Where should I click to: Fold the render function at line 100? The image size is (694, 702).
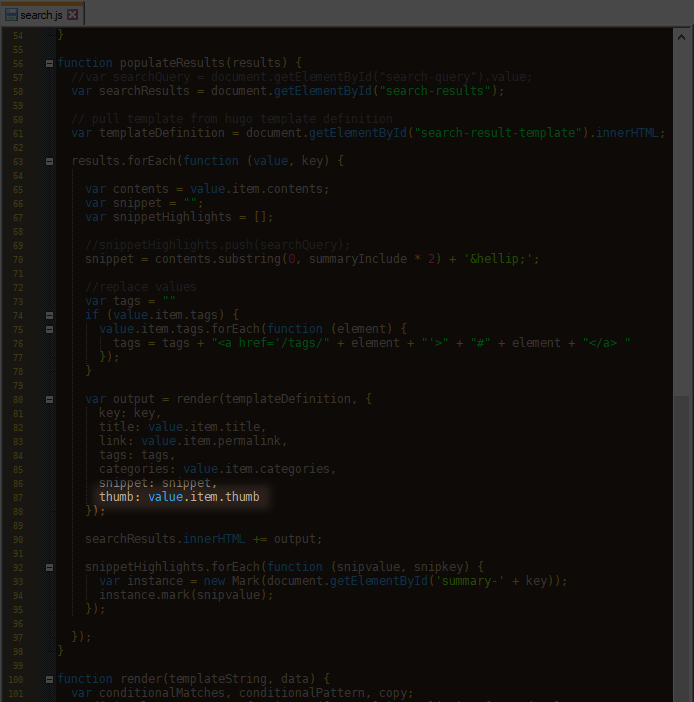(49, 678)
